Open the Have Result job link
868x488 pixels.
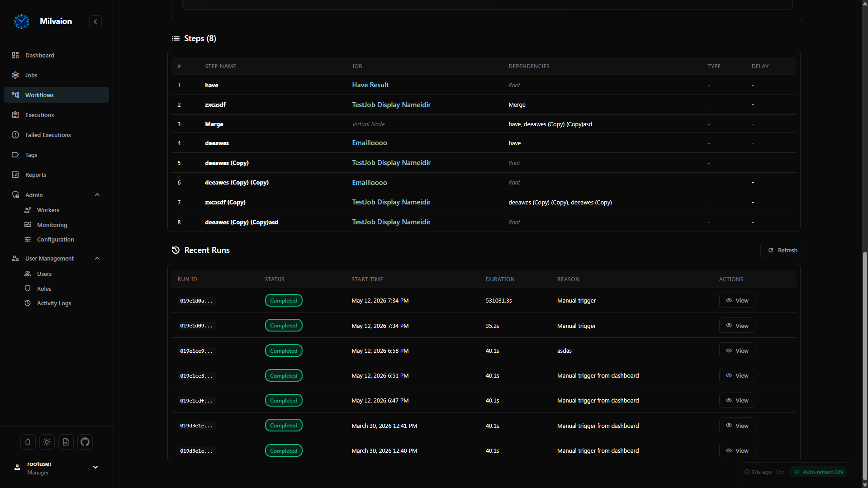coord(370,85)
